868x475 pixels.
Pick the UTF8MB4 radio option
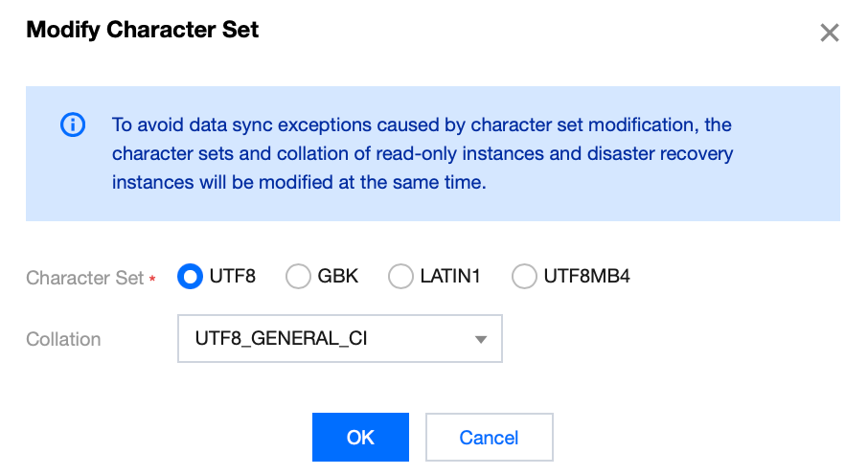(524, 277)
